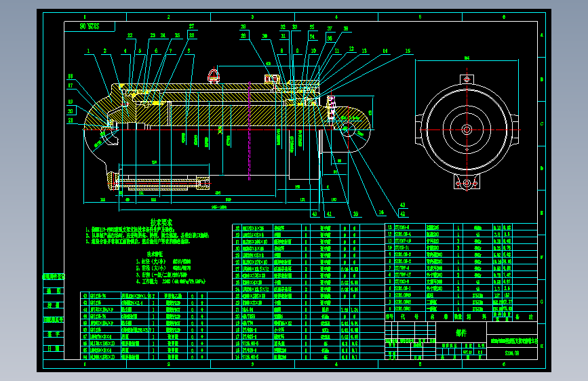The image size is (588, 381).
Task: Click callout balloon number 30
Action: (x=264, y=36)
